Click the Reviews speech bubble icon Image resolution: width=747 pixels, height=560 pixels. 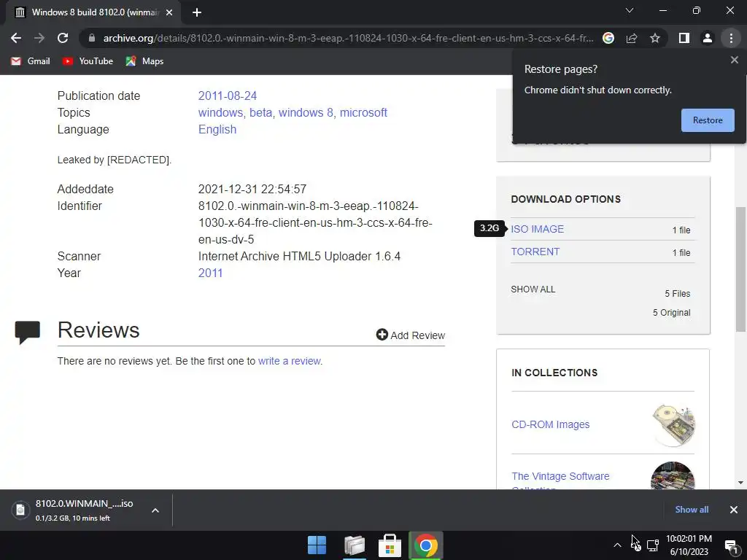(x=27, y=332)
